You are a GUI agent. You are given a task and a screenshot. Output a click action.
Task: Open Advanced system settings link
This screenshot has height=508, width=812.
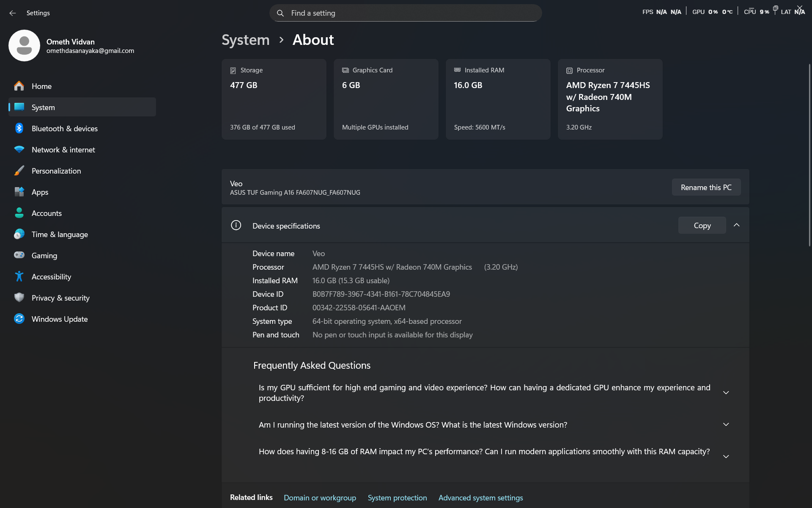coord(480,498)
